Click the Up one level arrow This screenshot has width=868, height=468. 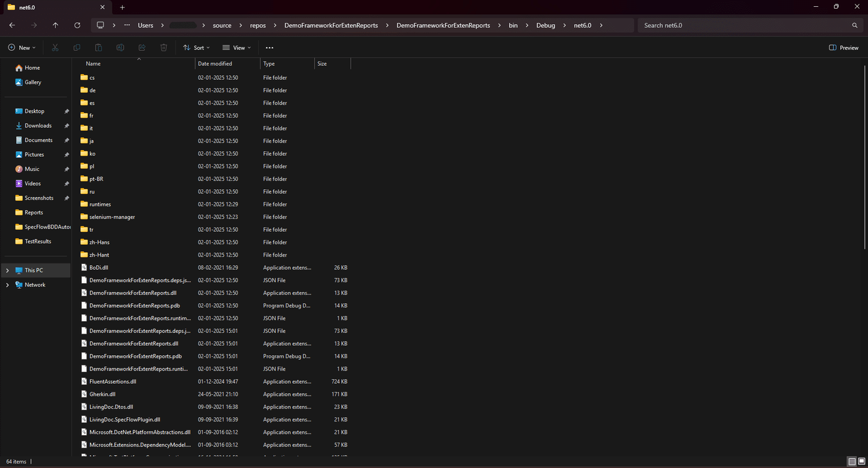click(x=55, y=25)
